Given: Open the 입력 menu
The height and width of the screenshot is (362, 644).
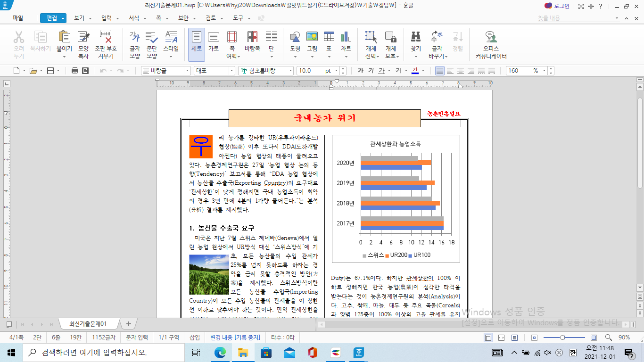Looking at the screenshot, I should [107, 18].
